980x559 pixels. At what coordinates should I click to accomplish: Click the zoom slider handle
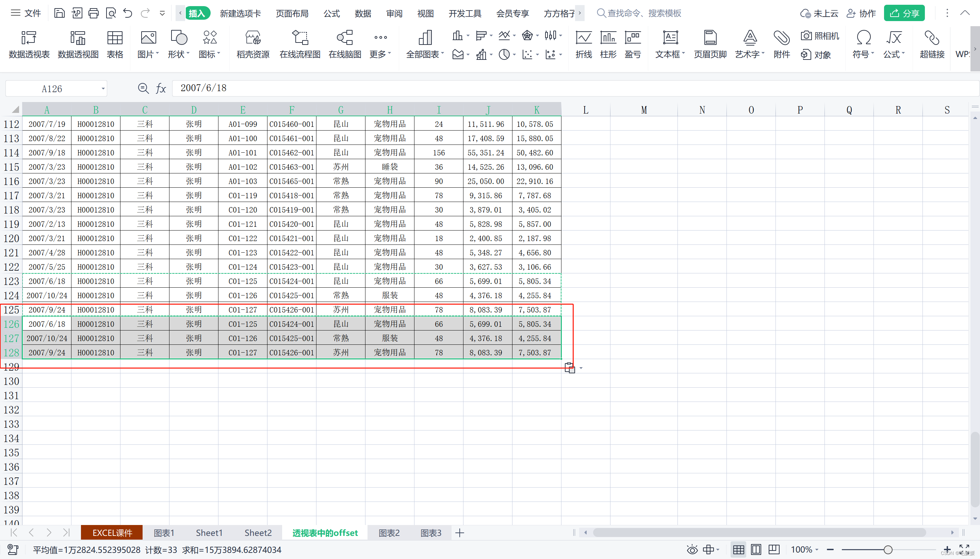click(887, 550)
